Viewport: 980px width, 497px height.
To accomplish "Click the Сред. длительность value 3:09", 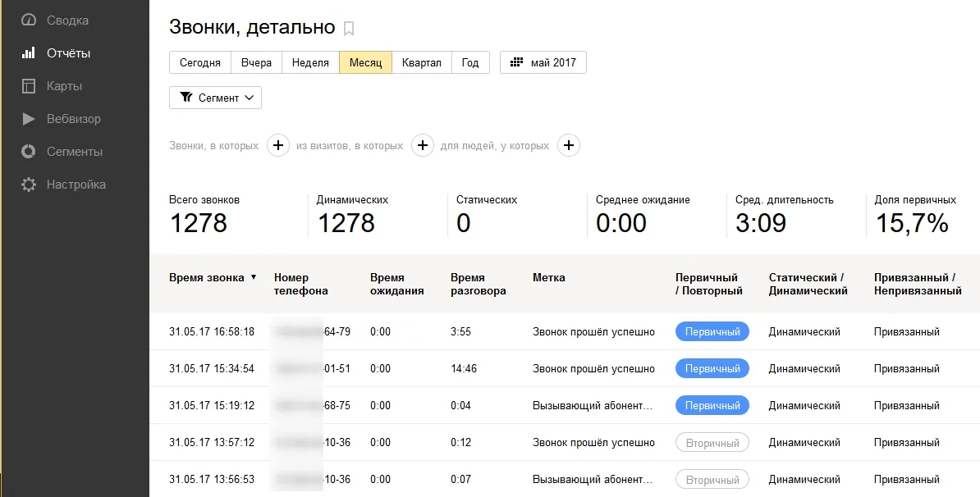I will coord(761,223).
